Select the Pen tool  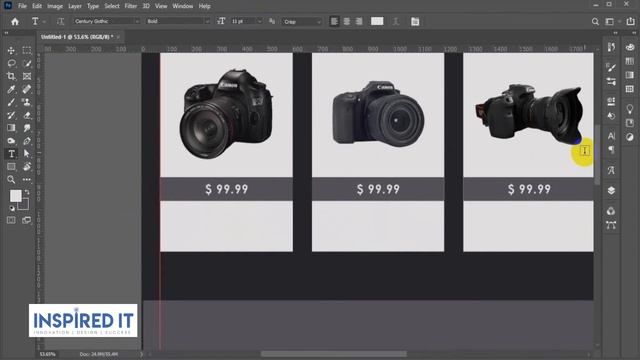pyautogui.click(x=27, y=141)
